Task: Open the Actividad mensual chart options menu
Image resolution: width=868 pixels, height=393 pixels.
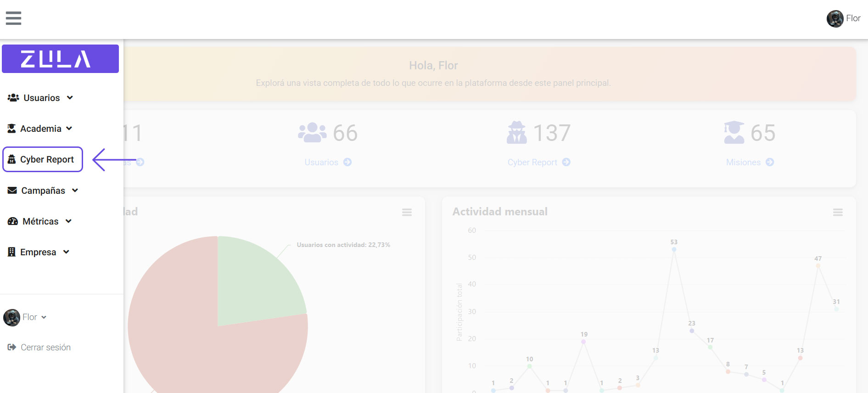Action: click(x=838, y=212)
